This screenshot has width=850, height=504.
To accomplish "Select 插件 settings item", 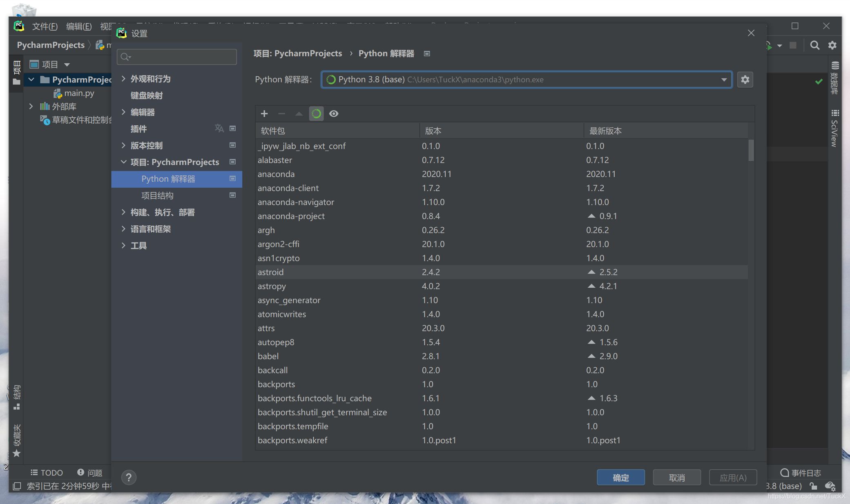I will pos(138,129).
